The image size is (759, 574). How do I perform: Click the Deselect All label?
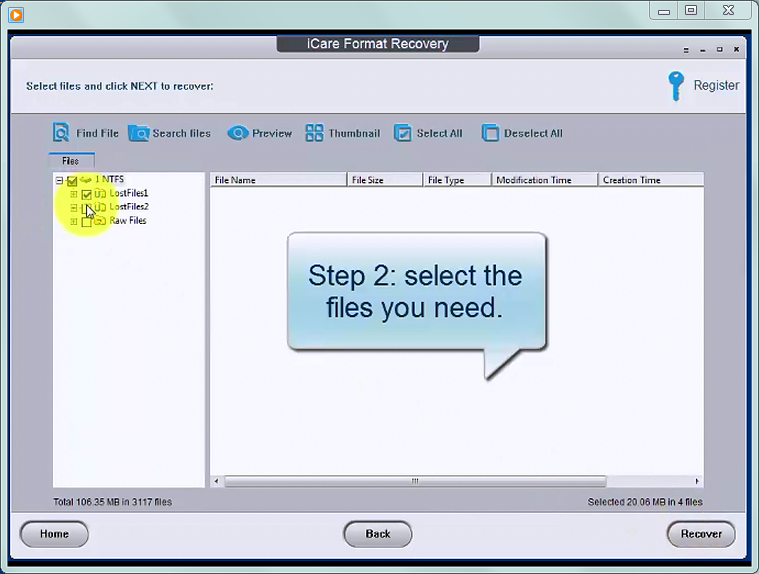[x=533, y=133]
